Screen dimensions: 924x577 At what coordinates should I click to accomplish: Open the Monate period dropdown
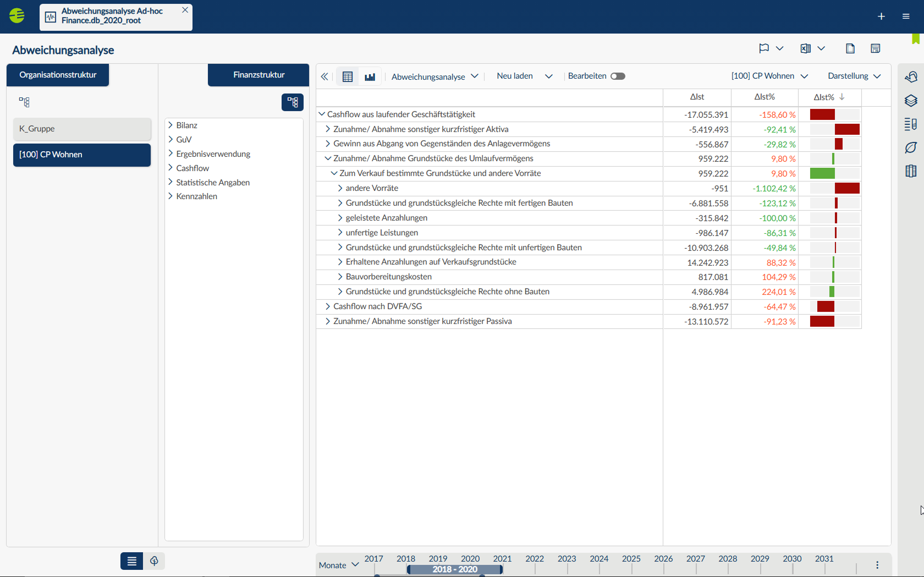click(x=339, y=565)
